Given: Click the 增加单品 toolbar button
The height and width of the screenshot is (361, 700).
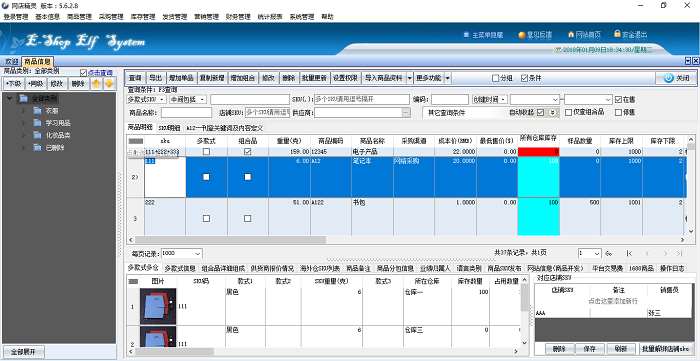Looking at the screenshot, I should [181, 78].
